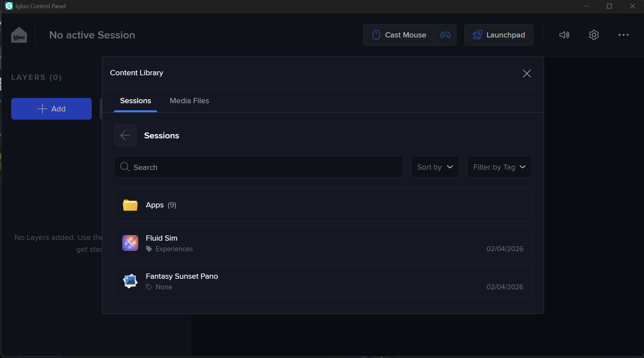
Task: Open the three-dots more options menu
Action: (x=623, y=35)
